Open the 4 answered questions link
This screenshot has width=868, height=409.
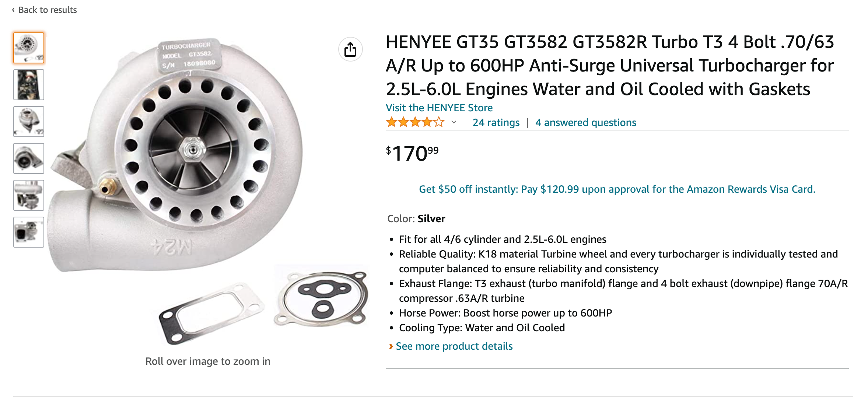[x=585, y=122]
